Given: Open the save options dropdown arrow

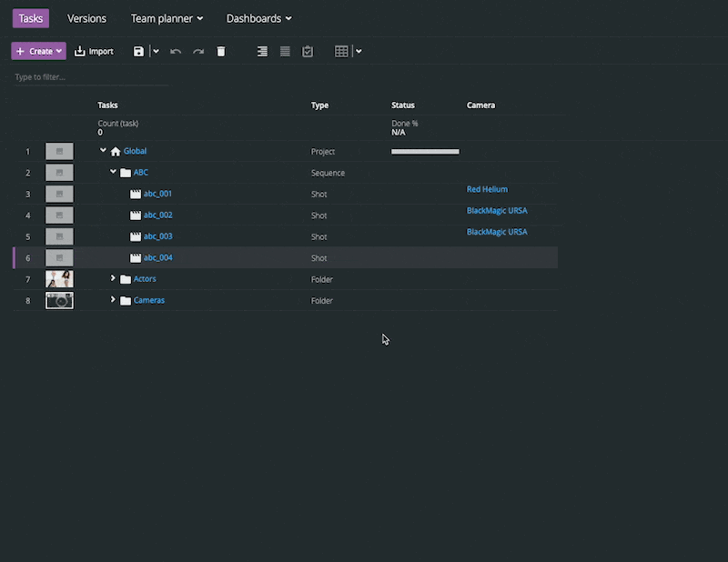Looking at the screenshot, I should click(x=156, y=52).
